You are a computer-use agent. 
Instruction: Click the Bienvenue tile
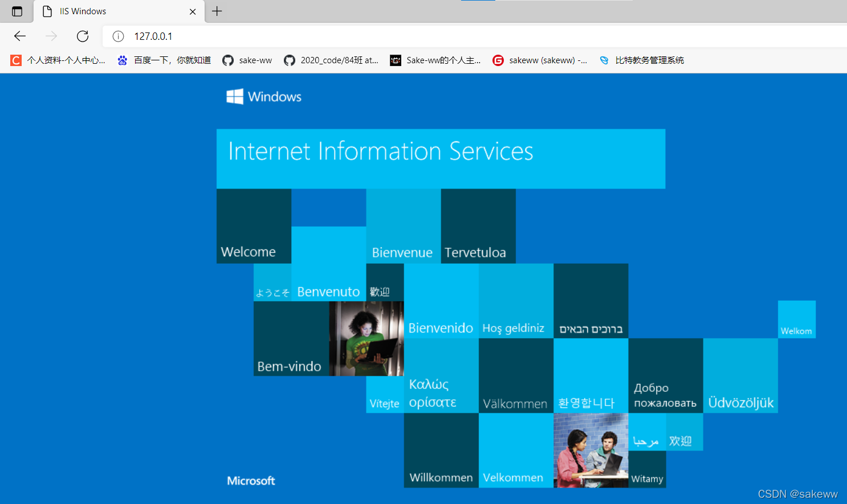tap(404, 226)
